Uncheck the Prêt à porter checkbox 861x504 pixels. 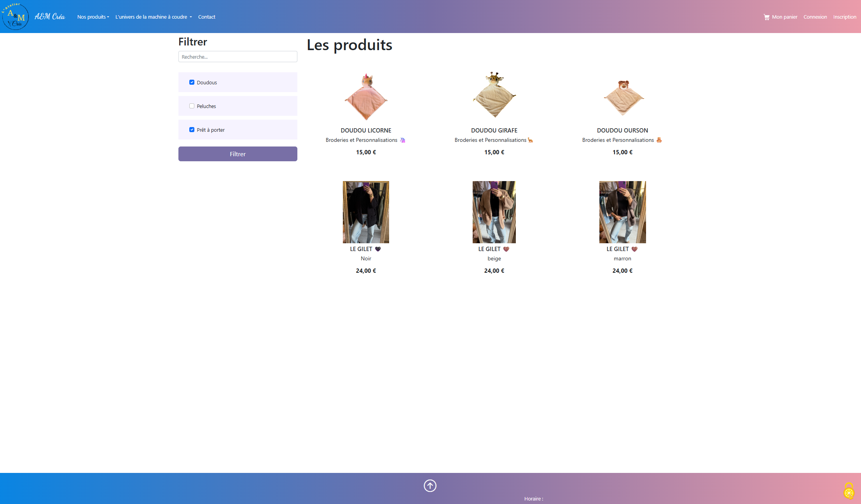pyautogui.click(x=192, y=130)
